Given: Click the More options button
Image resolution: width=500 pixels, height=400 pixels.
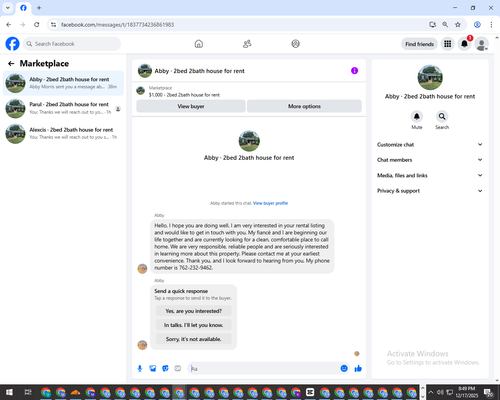Looking at the screenshot, I should click(304, 106).
